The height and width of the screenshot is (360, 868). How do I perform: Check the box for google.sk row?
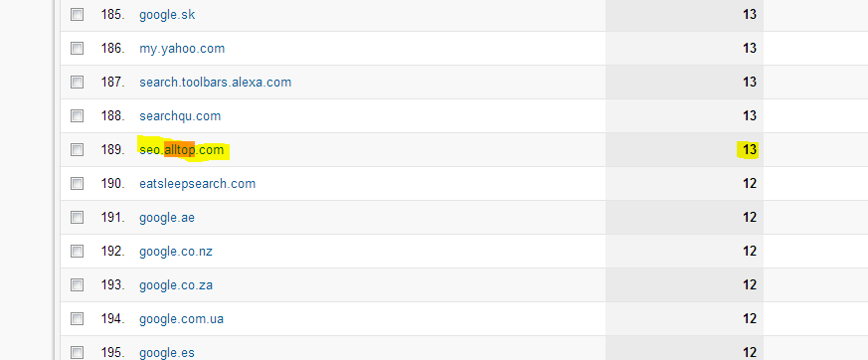pyautogui.click(x=77, y=14)
